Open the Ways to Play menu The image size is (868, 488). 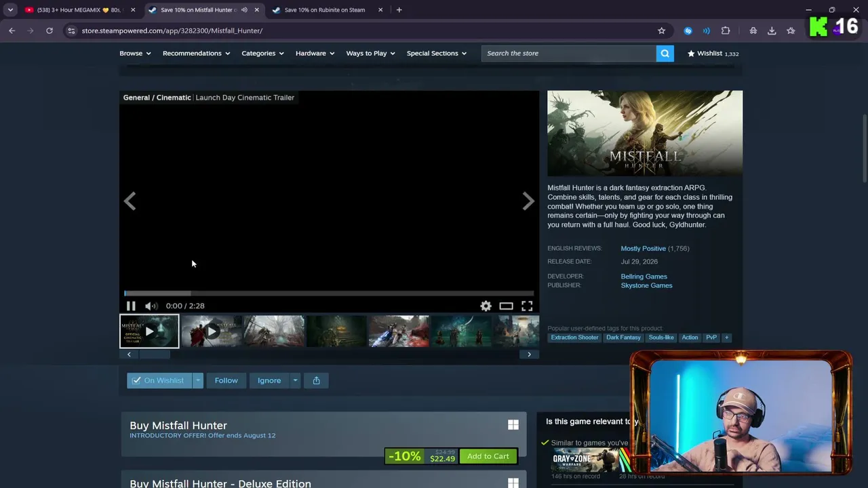pyautogui.click(x=370, y=54)
